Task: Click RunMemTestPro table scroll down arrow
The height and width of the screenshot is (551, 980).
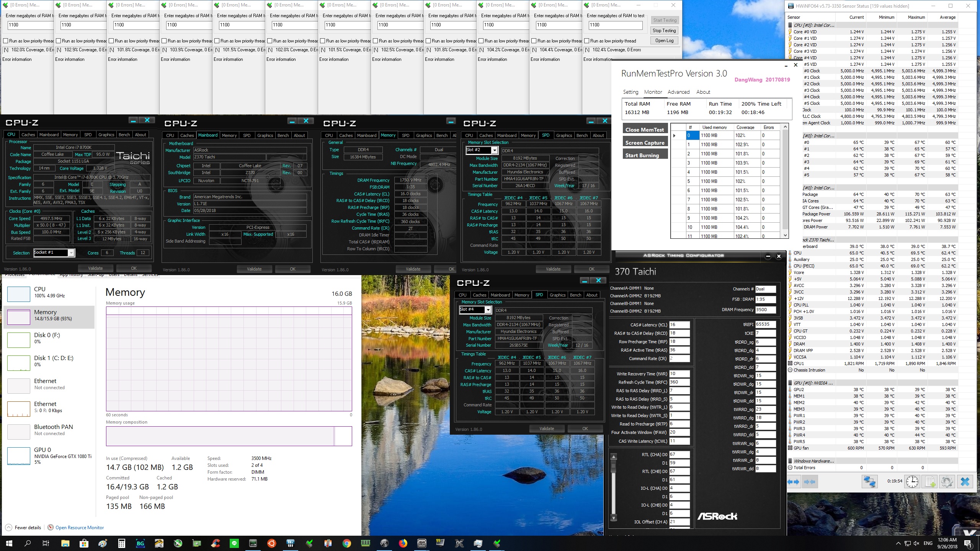Action: coord(785,235)
